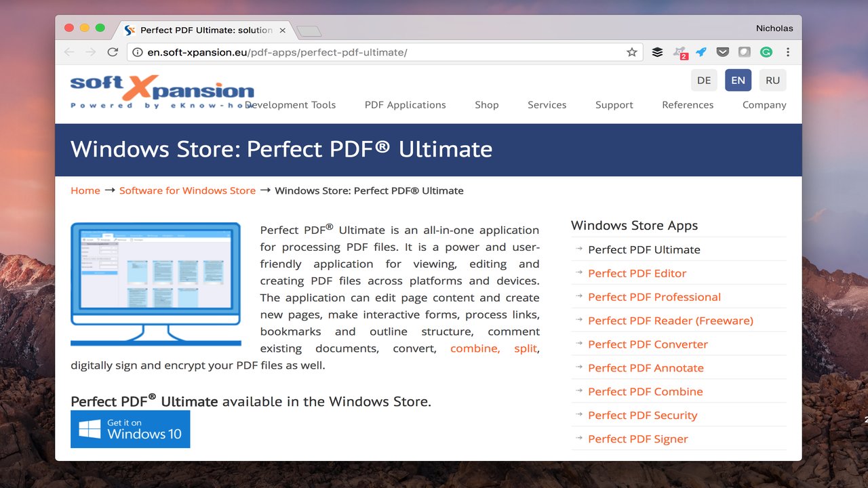Open the Development Tools menu

click(x=290, y=105)
